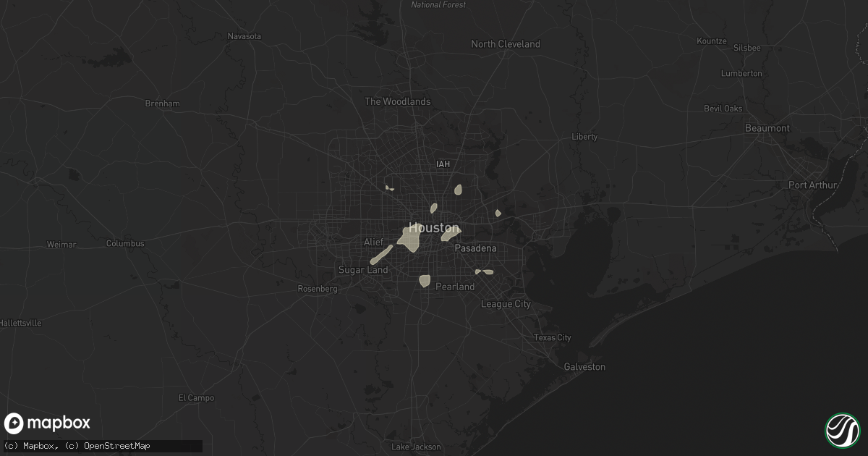The image size is (868, 456).
Task: Click the Columbus label
Action: coord(125,243)
